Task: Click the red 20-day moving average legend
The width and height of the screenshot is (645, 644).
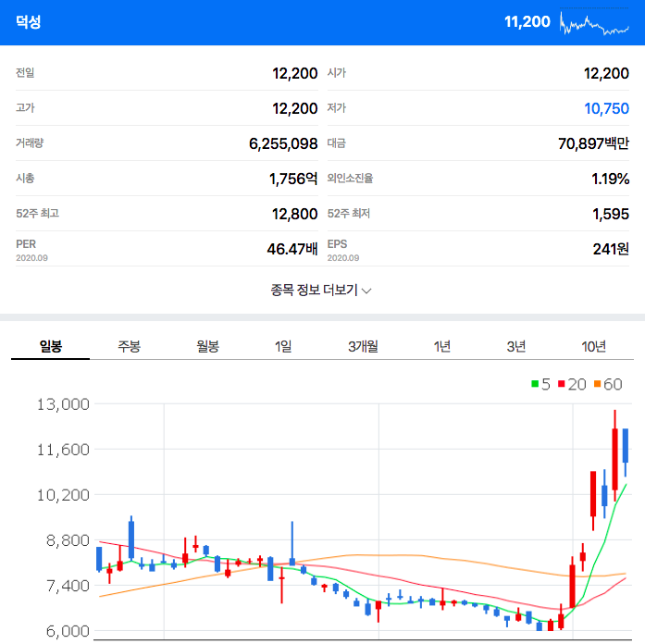Action: 572,384
